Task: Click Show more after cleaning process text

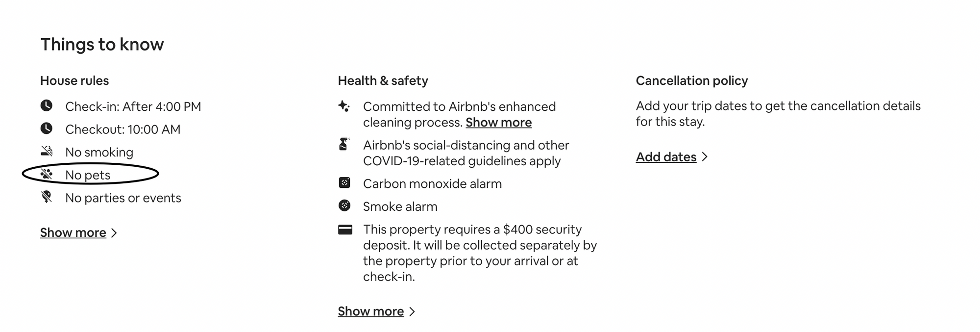Action: point(499,122)
